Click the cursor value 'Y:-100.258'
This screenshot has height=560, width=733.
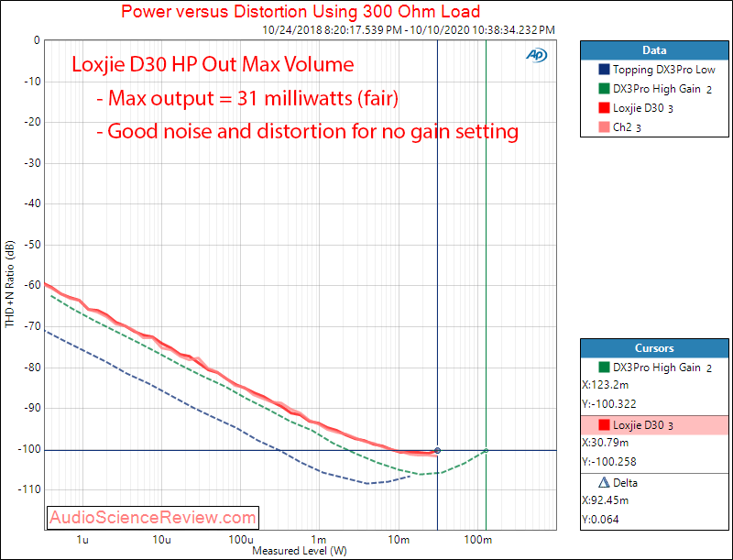point(609,462)
